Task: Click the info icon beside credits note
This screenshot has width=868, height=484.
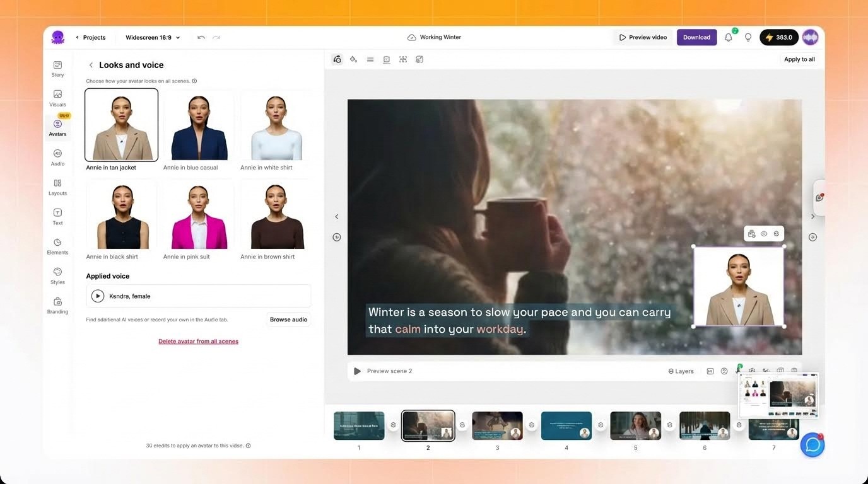Action: (248, 446)
